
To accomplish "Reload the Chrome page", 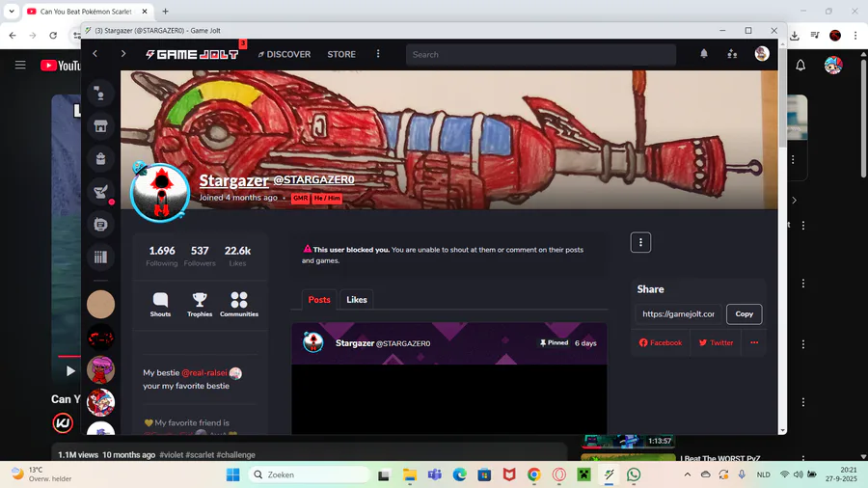I will (x=53, y=36).
